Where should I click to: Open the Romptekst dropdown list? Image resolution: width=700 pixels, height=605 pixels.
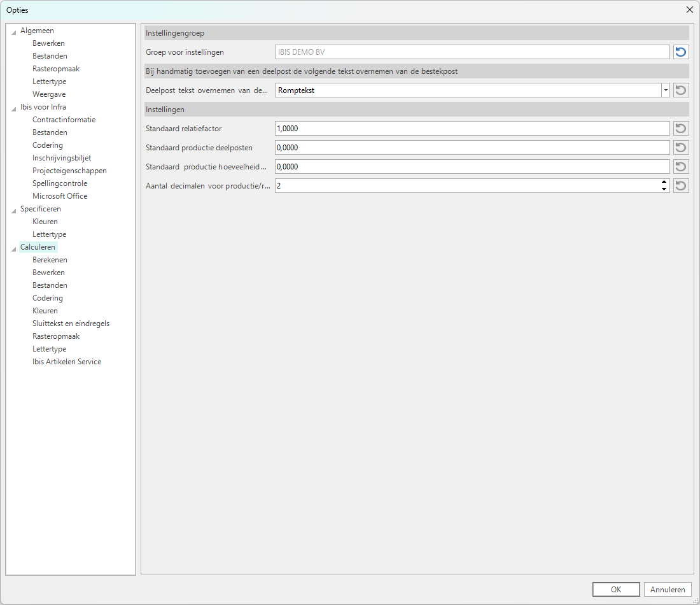point(665,90)
